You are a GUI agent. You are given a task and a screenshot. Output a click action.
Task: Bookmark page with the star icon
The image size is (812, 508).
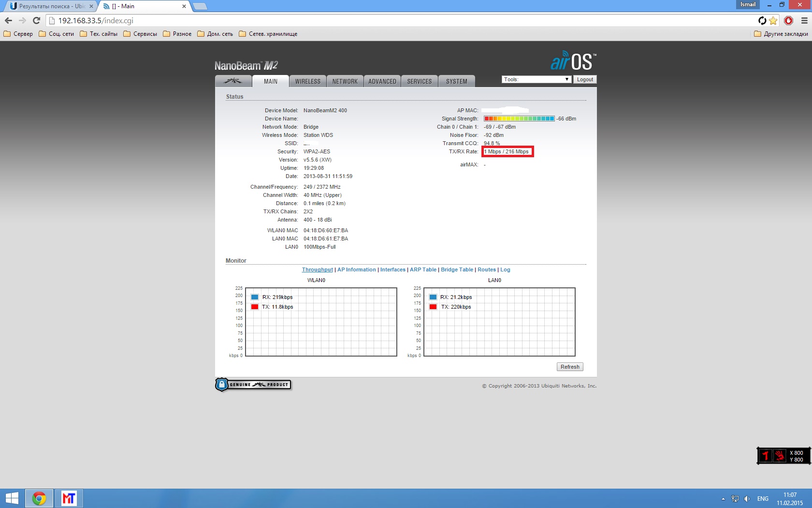[773, 20]
